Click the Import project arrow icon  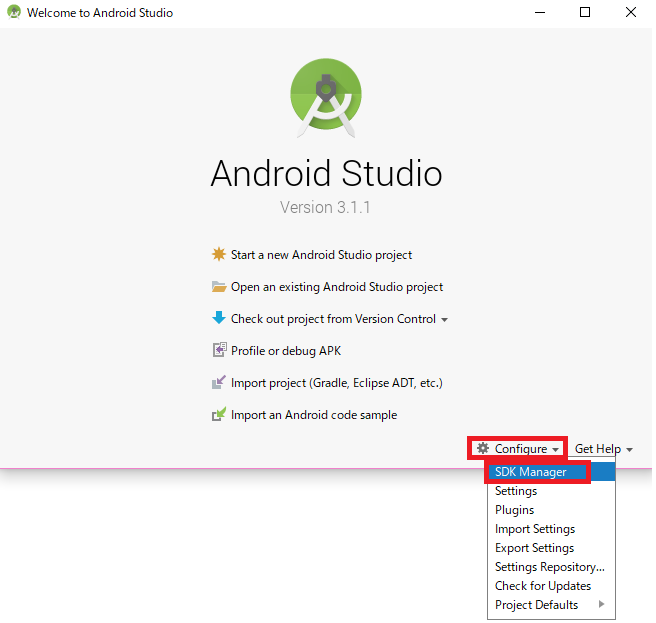218,382
